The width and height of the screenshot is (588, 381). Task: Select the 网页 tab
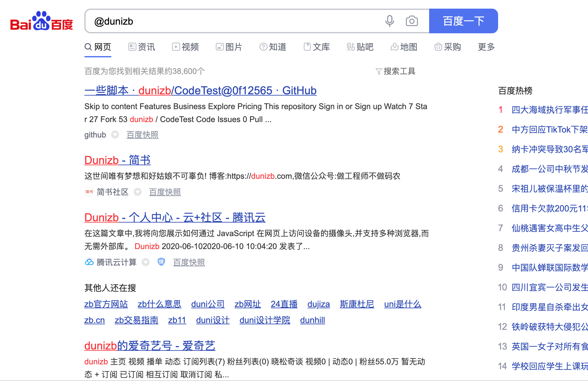[98, 47]
